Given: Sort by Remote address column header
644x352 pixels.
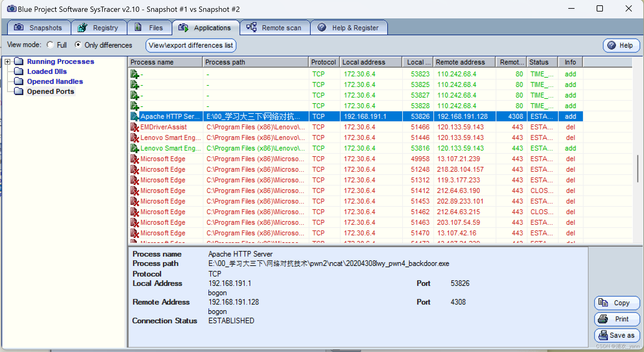Looking at the screenshot, I should click(x=464, y=62).
